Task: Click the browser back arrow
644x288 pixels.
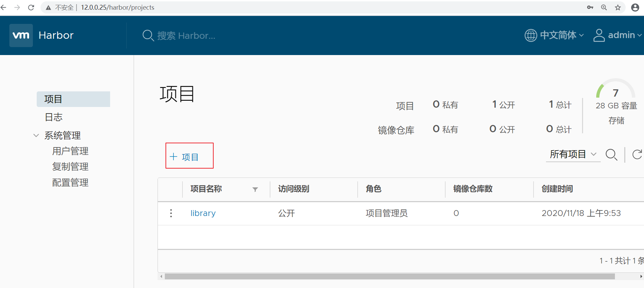Action: point(3,7)
